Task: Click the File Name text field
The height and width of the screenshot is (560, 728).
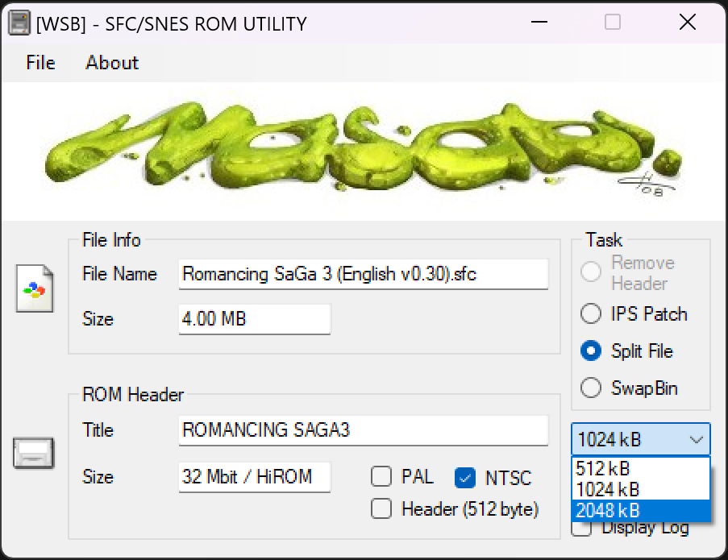Action: point(363,274)
